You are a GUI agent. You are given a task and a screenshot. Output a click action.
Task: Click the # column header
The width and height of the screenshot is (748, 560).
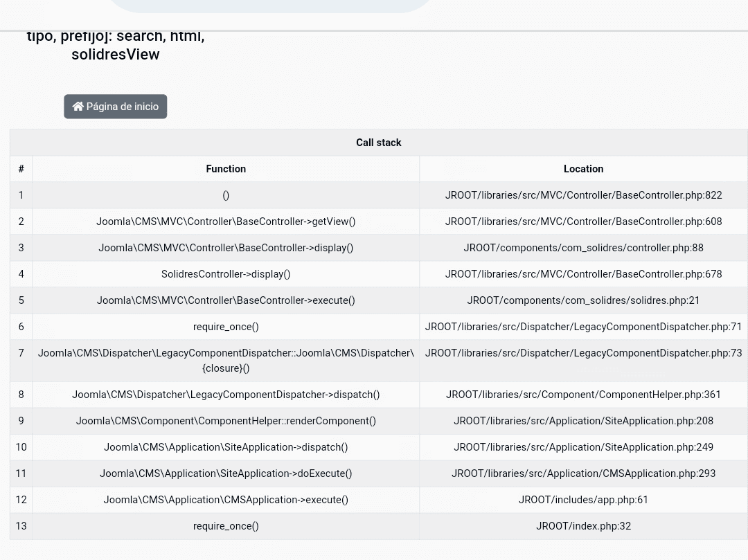point(21,169)
